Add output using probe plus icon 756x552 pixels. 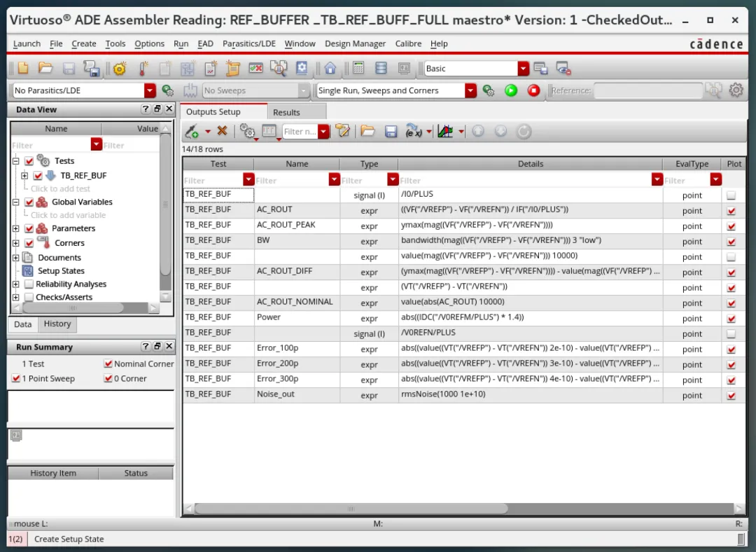click(x=192, y=131)
